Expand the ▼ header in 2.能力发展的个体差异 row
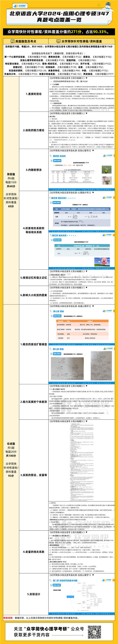This screenshot has width=118, height=644. tap(86, 386)
